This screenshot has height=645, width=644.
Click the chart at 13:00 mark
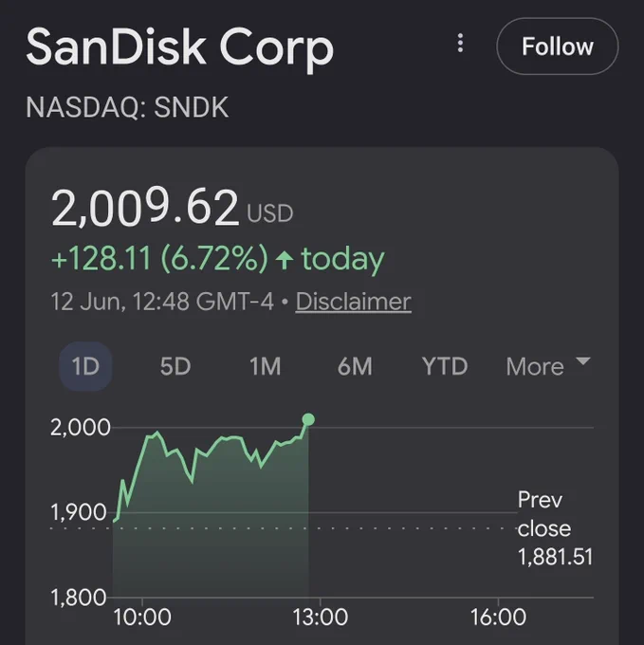click(x=320, y=617)
